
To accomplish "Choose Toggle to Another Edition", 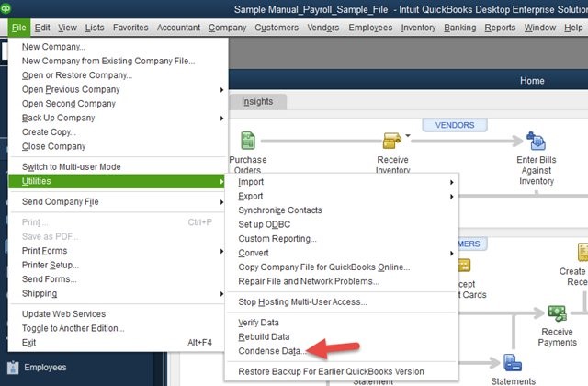I will [73, 328].
